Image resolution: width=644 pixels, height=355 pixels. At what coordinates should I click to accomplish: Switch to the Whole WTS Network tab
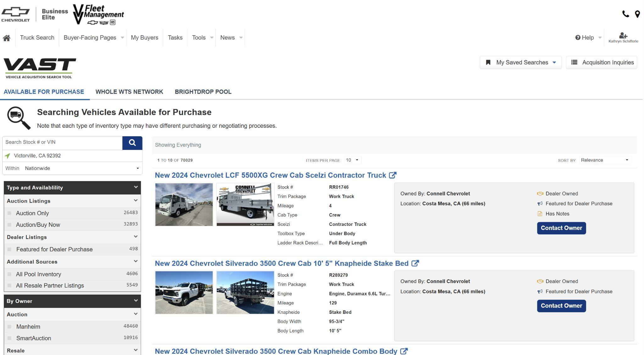pyautogui.click(x=129, y=92)
